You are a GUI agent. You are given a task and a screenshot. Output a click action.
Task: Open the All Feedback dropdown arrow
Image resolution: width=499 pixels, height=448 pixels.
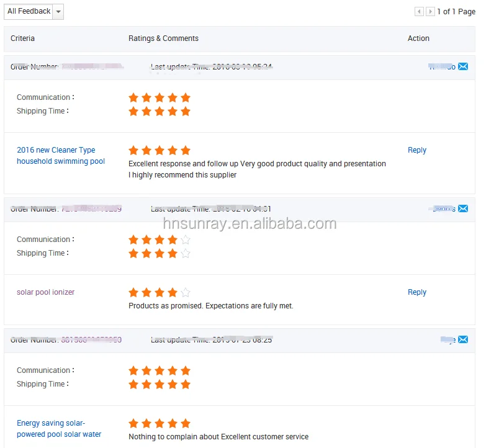click(x=58, y=12)
